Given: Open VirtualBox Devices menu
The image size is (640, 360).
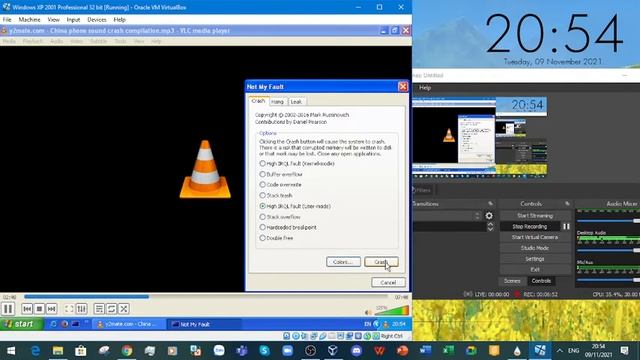Looking at the screenshot, I should (x=97, y=20).
